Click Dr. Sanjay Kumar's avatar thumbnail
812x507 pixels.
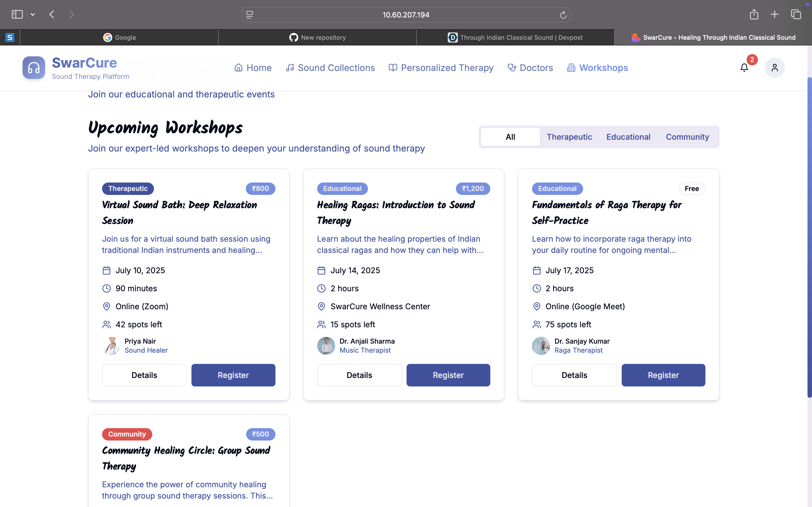[540, 346]
